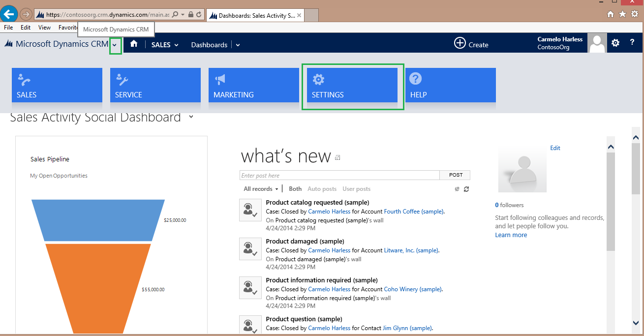644x336 pixels.
Task: Enable the Auto posts filter
Action: tap(322, 188)
